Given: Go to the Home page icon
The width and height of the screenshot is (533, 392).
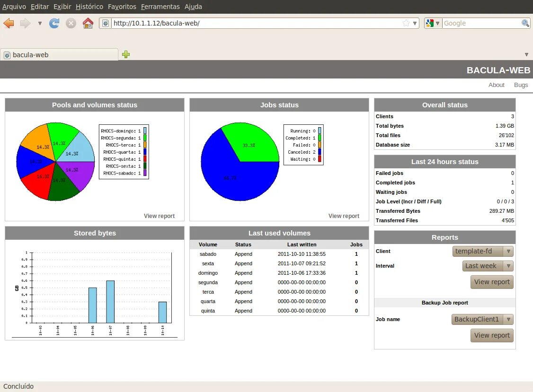Looking at the screenshot, I should pyautogui.click(x=88, y=23).
